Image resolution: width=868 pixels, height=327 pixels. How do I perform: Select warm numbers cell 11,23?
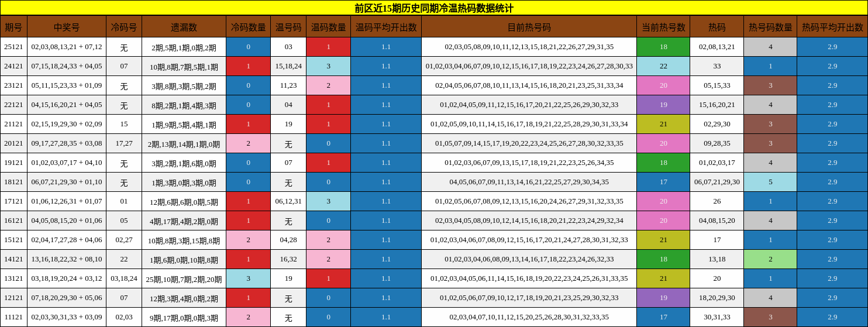[x=288, y=85]
